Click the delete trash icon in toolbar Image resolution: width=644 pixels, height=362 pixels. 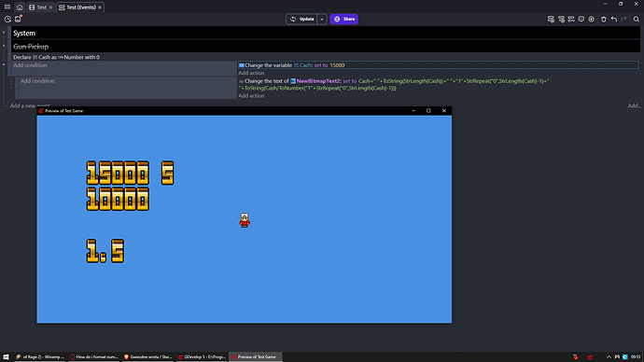click(603, 19)
